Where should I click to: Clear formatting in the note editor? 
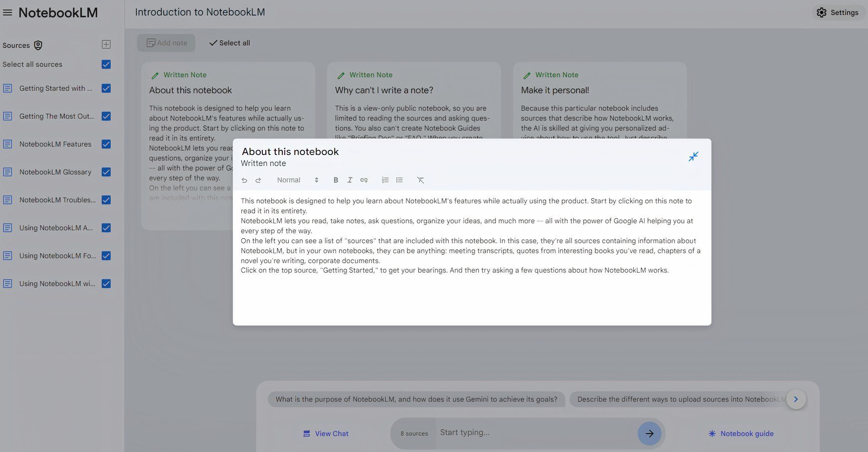pos(421,180)
